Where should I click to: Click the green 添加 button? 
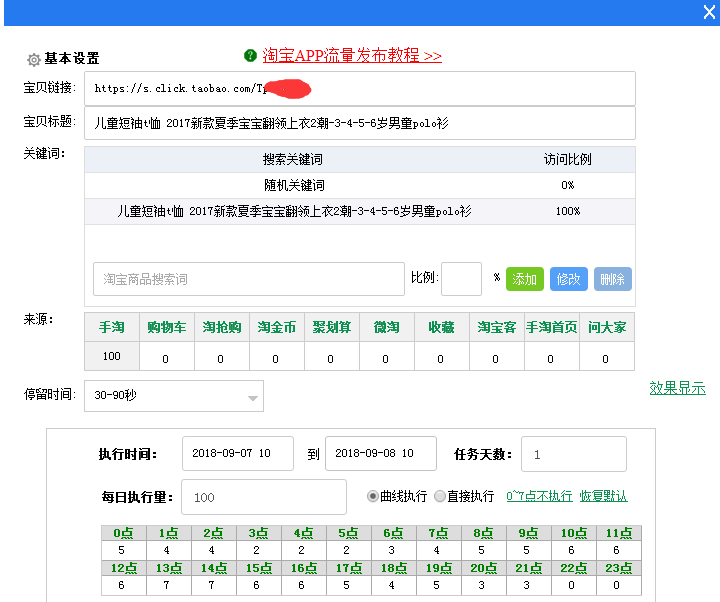point(525,279)
